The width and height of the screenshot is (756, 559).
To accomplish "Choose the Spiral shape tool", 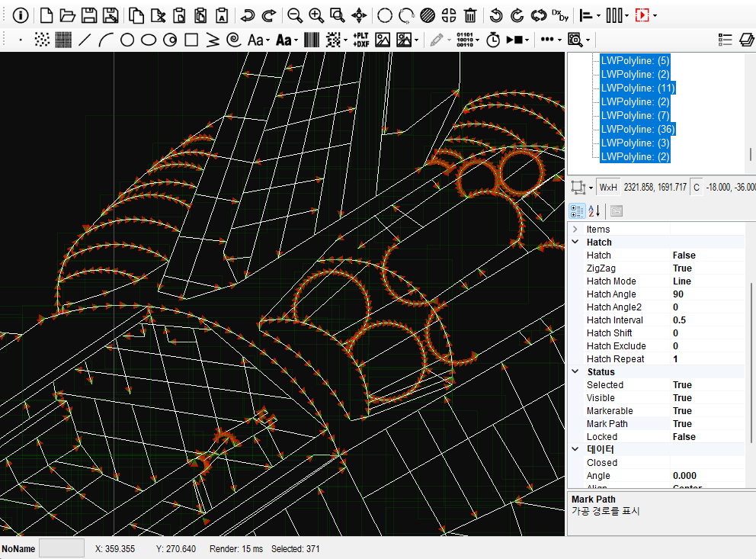I will [x=234, y=40].
